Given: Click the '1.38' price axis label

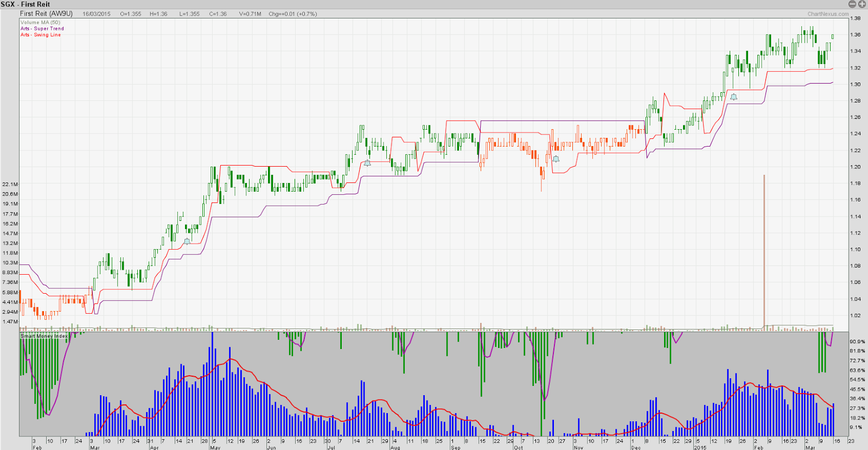Looking at the screenshot, I should pos(856,18).
